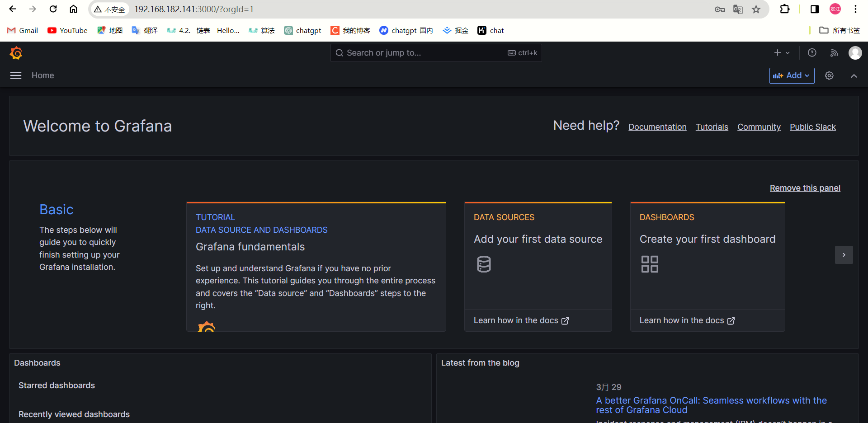The image size is (868, 423).
Task: Reload the browser page
Action: coord(53,9)
